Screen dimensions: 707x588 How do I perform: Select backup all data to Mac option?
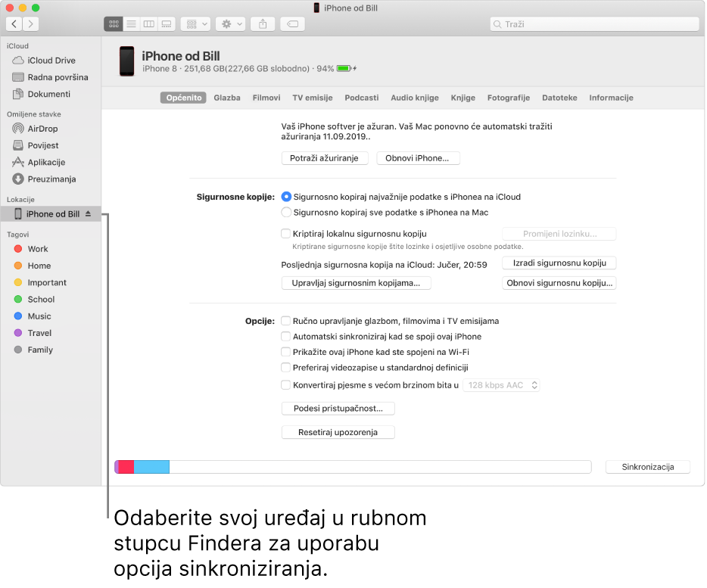[286, 213]
